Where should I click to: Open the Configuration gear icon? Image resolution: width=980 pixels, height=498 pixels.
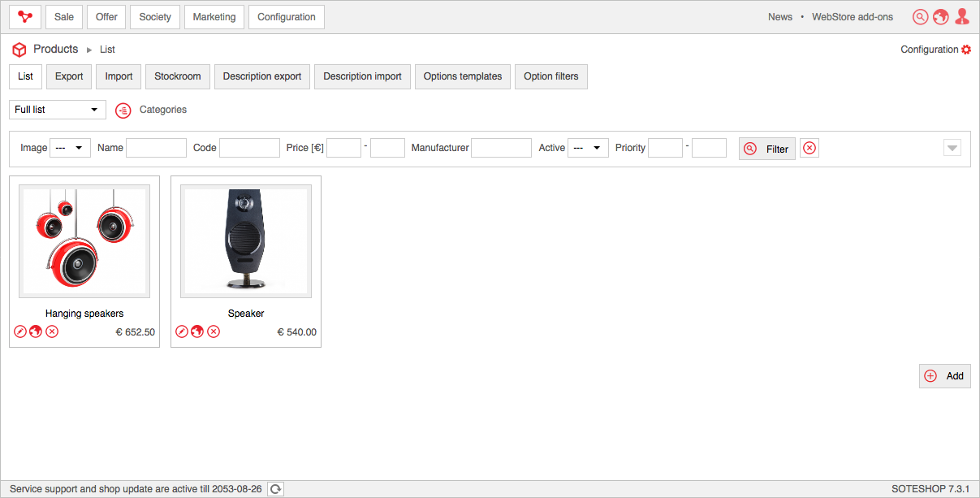(x=966, y=50)
